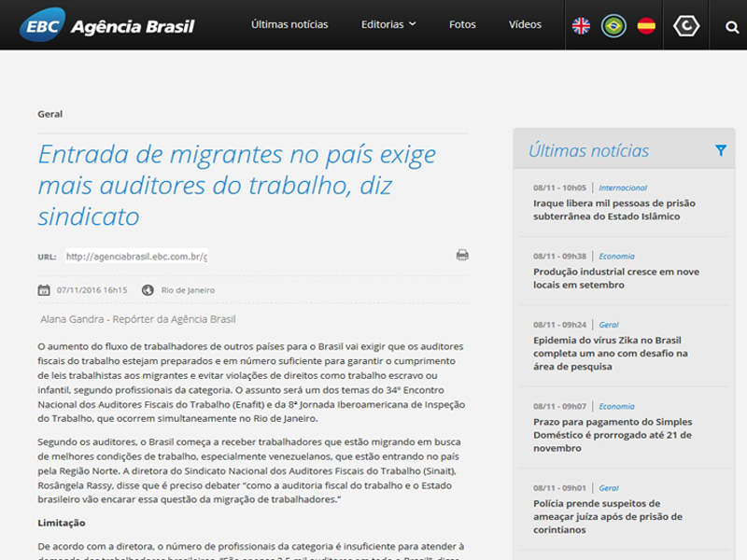Click the Geral category label above headline
The width and height of the screenshot is (747, 560).
coord(50,114)
